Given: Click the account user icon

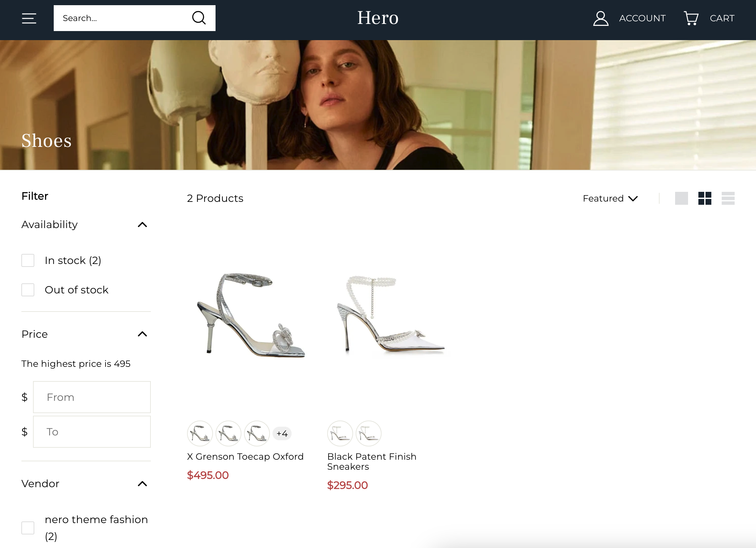Looking at the screenshot, I should click(x=601, y=18).
